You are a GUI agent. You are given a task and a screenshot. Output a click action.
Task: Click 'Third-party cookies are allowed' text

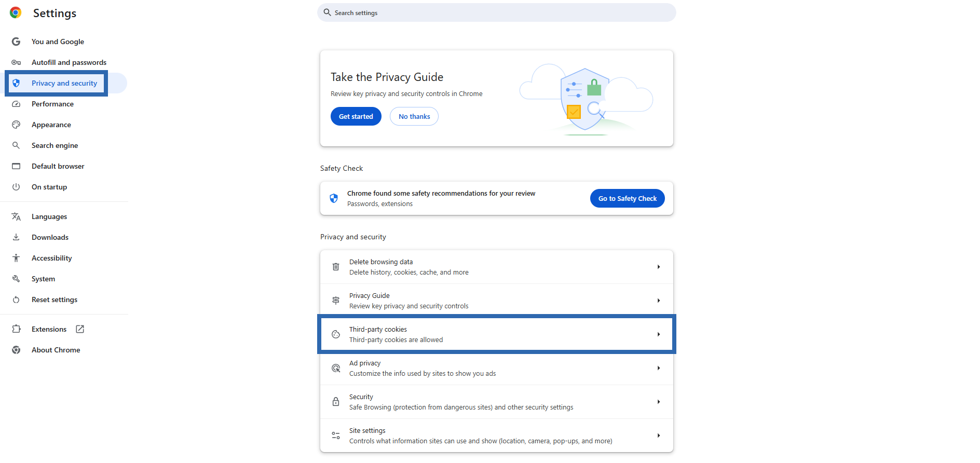[x=396, y=340]
